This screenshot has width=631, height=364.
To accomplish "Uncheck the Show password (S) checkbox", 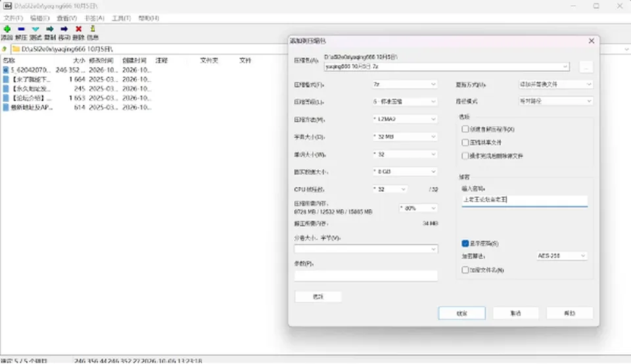I will [x=465, y=243].
